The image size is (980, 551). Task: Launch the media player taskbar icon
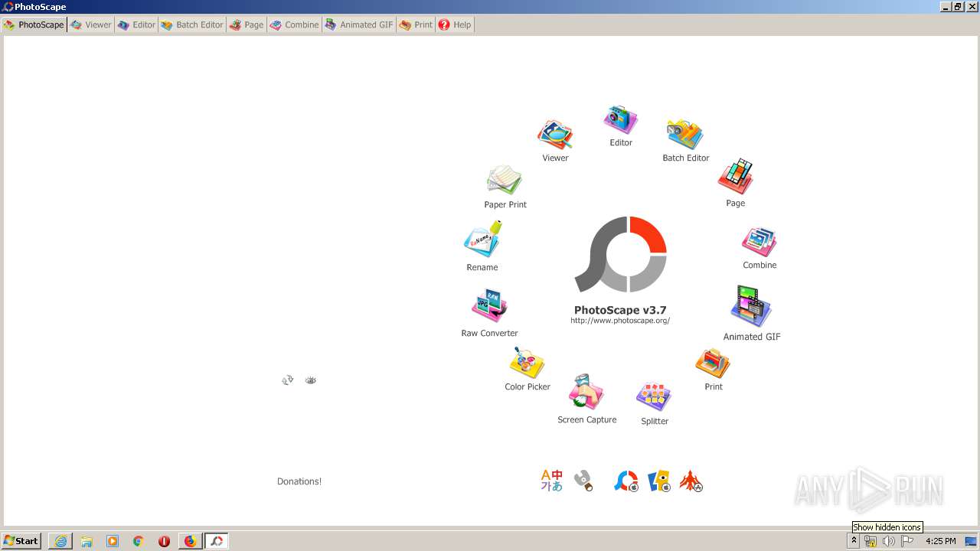[x=113, y=541]
